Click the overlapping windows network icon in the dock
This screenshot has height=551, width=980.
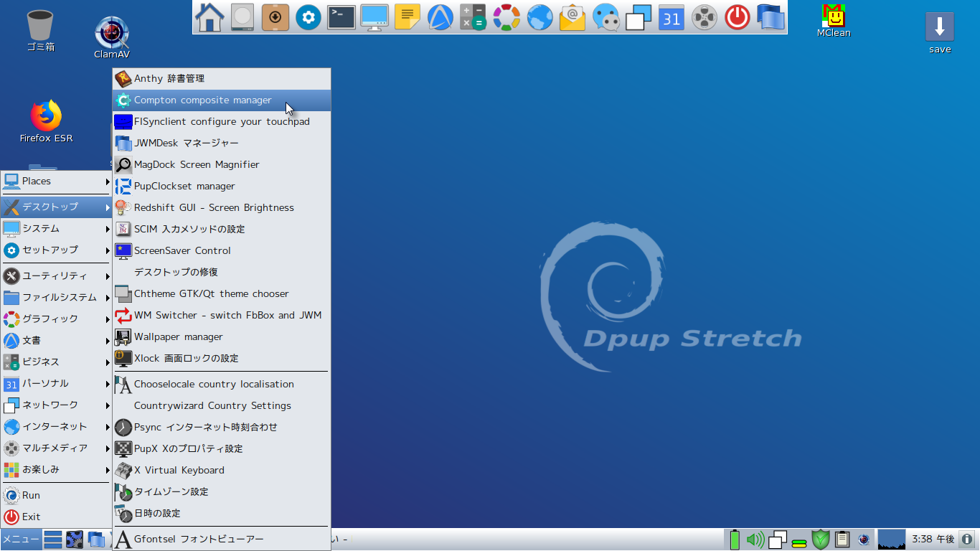point(639,17)
